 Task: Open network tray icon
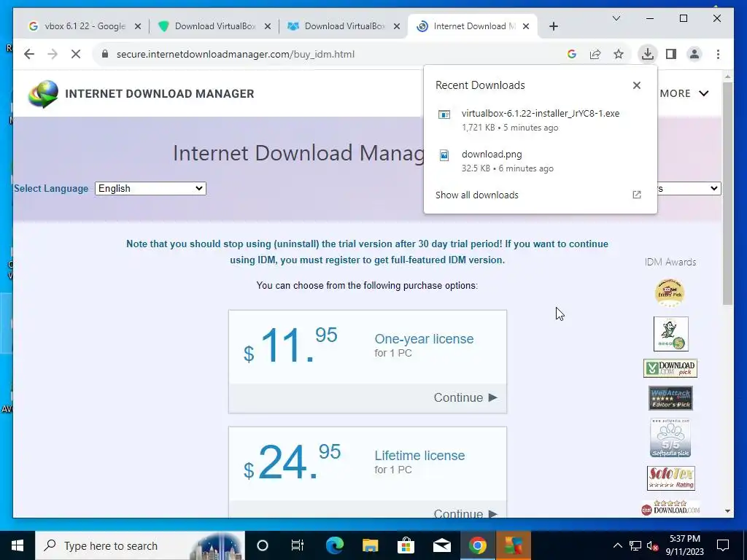coord(635,545)
